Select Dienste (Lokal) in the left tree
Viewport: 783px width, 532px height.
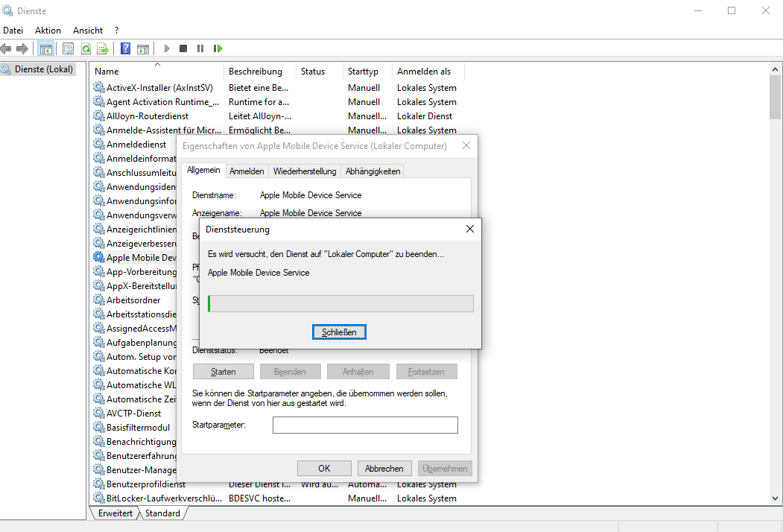pos(44,69)
